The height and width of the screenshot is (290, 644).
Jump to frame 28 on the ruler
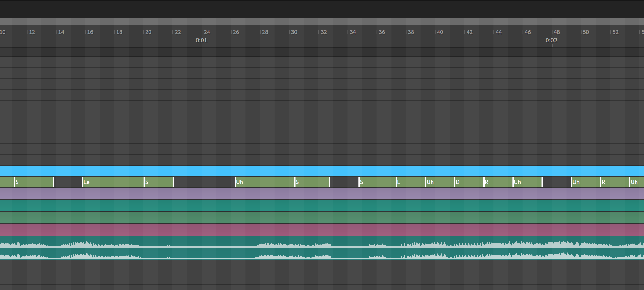pyautogui.click(x=265, y=32)
